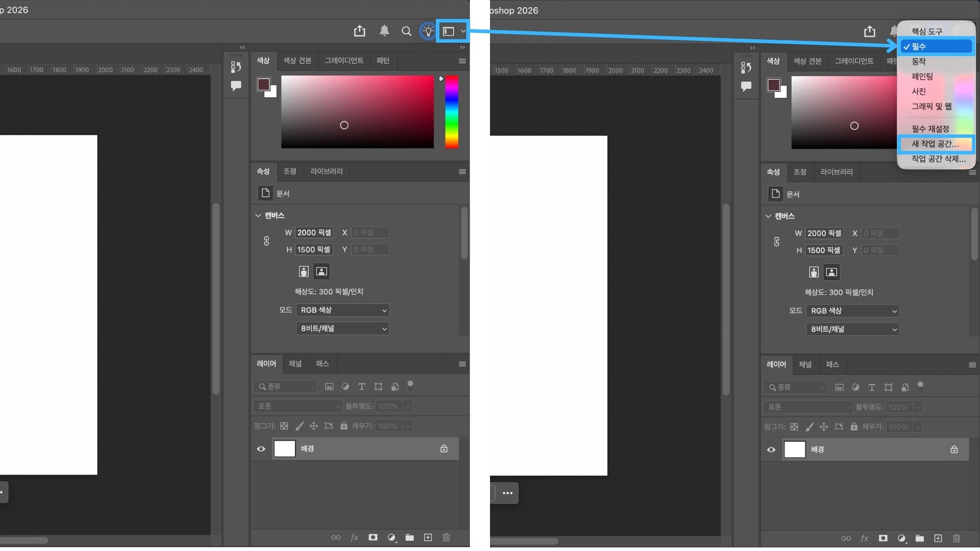This screenshot has width=980, height=551.
Task: Click the delete layer trash in the left screenshot
Action: pyautogui.click(x=446, y=538)
